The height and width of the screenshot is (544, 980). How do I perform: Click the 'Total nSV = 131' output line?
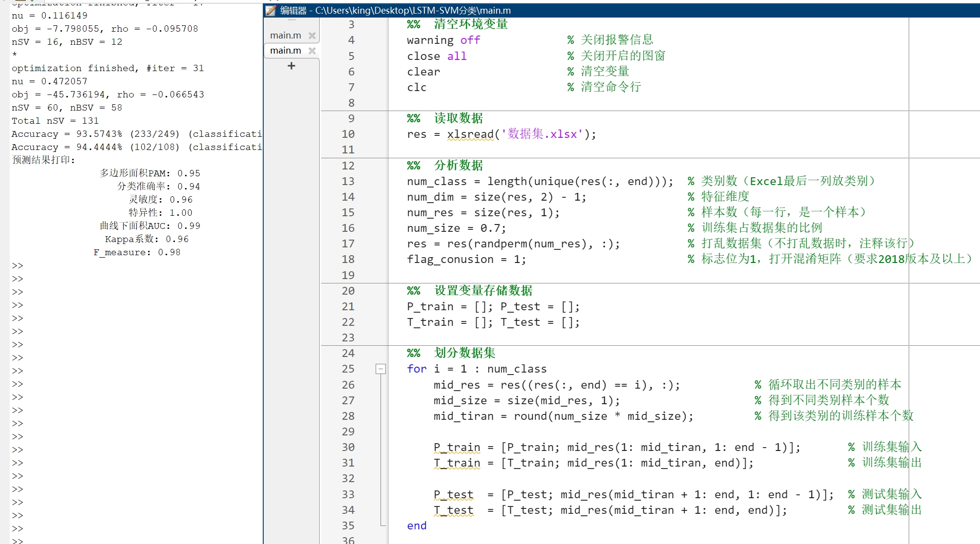pyautogui.click(x=55, y=121)
